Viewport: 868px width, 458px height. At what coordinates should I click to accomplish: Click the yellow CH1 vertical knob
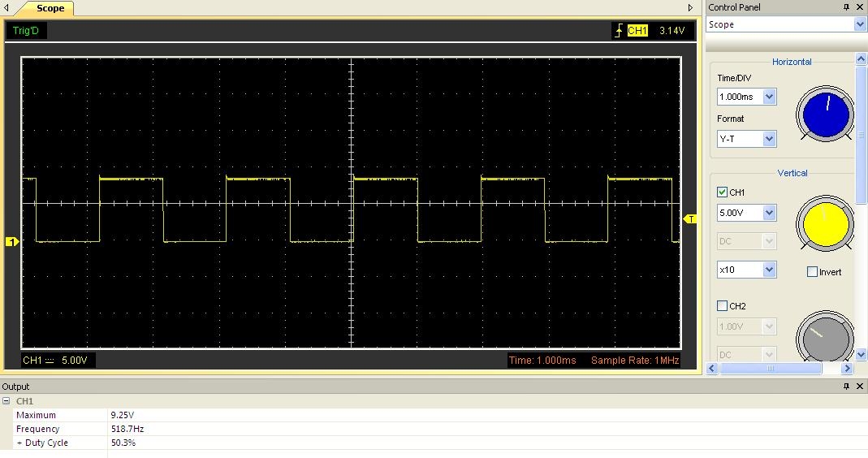click(x=826, y=223)
